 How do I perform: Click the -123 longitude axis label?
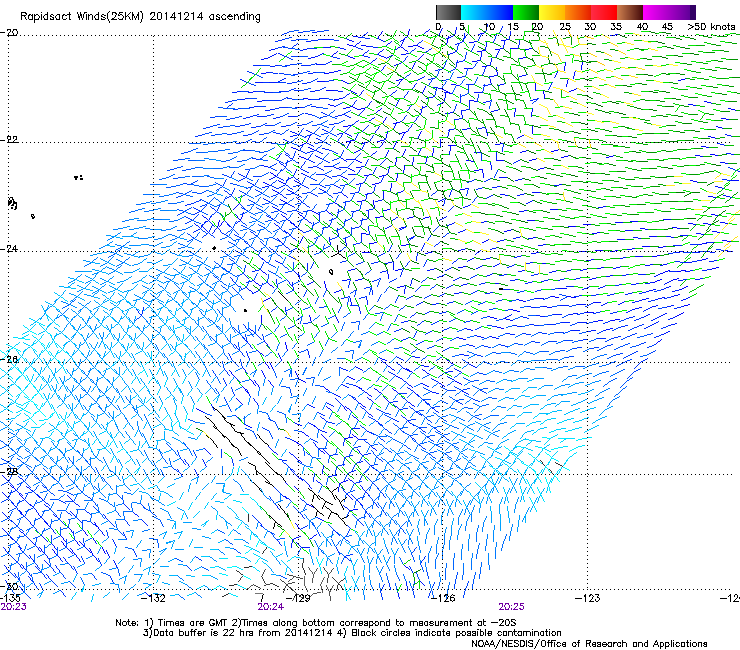[x=588, y=598]
